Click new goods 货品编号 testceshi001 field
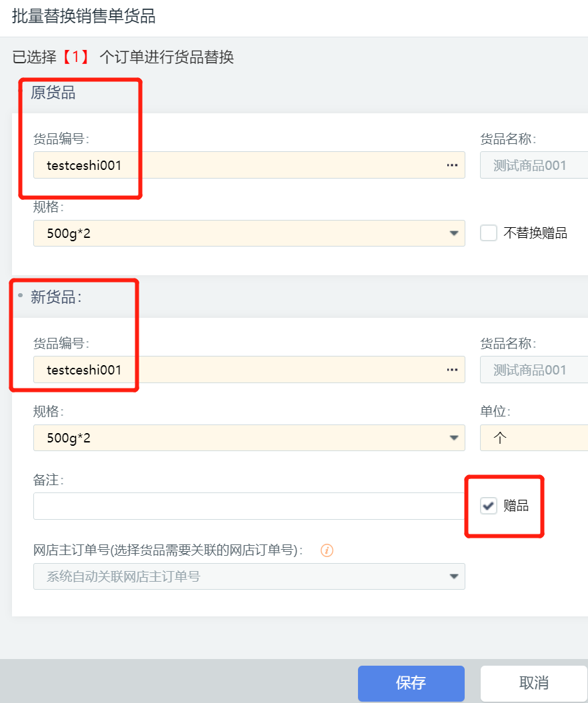The height and width of the screenshot is (703, 588). (249, 369)
